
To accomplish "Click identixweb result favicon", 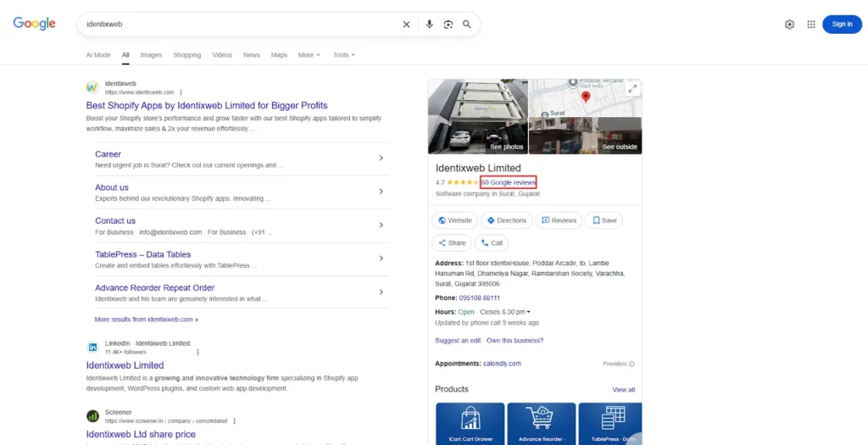I will click(x=92, y=87).
